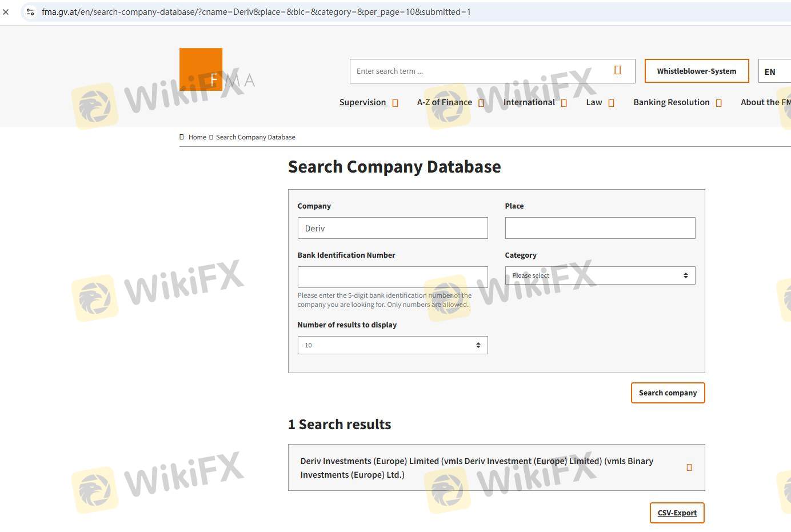Open the Whistleblower-System button
This screenshot has width=791, height=532.
pyautogui.click(x=696, y=71)
